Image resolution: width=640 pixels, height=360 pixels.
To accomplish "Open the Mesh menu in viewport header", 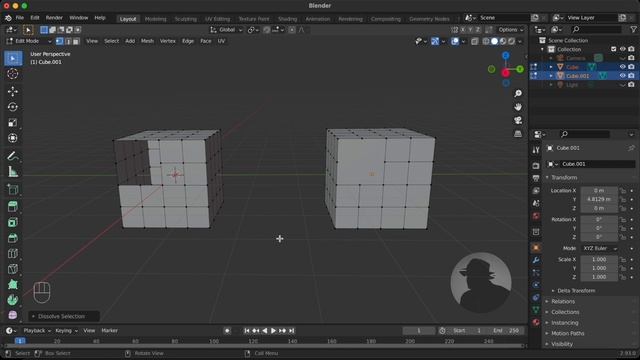I will [x=147, y=41].
